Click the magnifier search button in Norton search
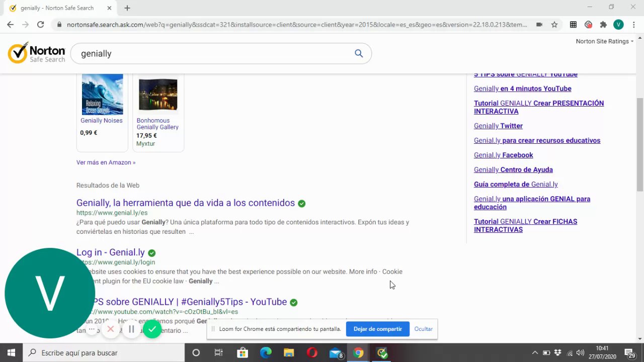This screenshot has width=644, height=362. (359, 53)
